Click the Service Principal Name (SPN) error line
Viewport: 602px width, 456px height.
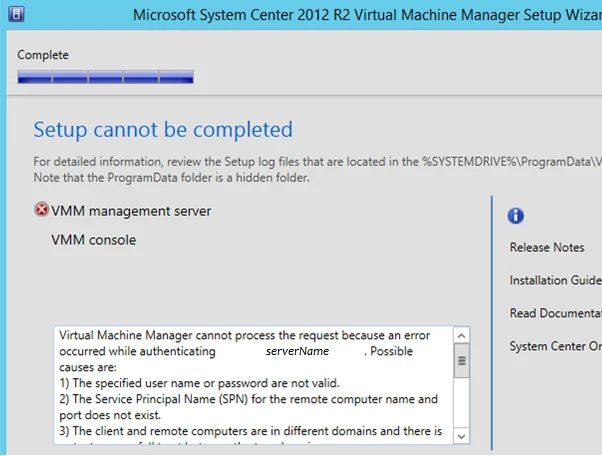248,407
